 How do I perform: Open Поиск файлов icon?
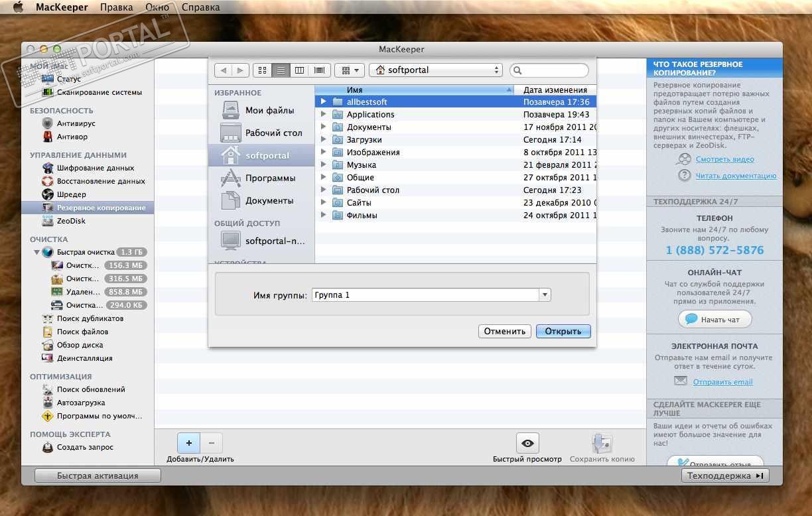48,332
